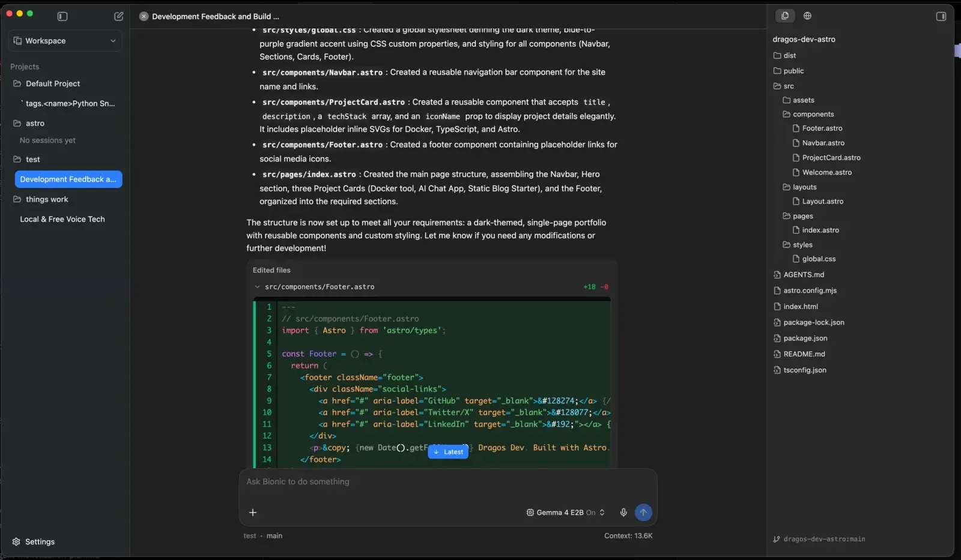Open the things work project
This screenshot has height=560, width=961.
[x=47, y=199]
